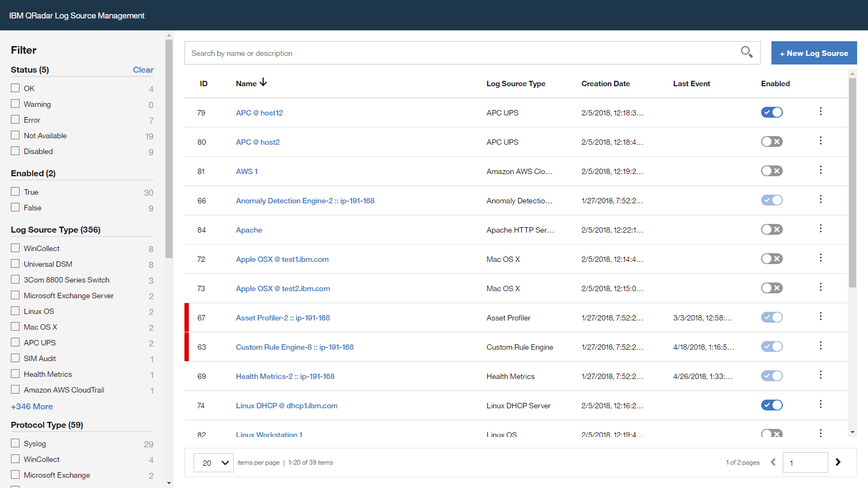This screenshot has width=868, height=488.
Task: Disable the APC @ host12 log source
Action: point(772,112)
